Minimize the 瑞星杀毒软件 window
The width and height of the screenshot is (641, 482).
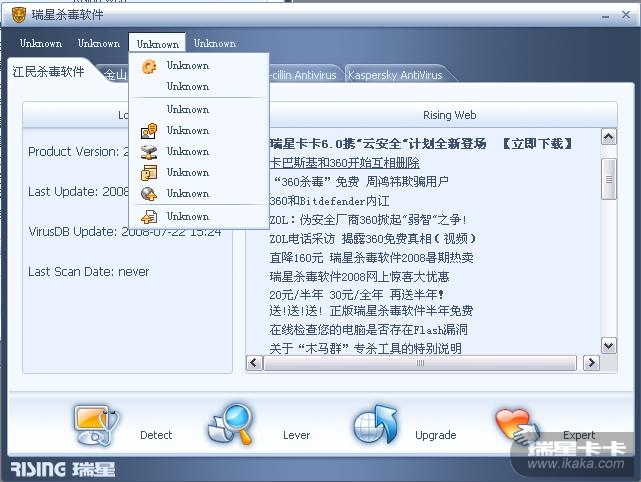point(605,16)
